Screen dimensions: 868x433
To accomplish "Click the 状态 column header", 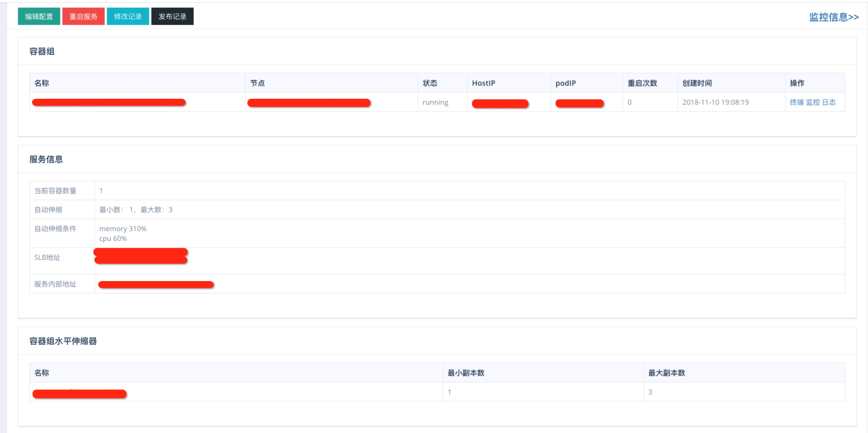I will click(x=429, y=83).
